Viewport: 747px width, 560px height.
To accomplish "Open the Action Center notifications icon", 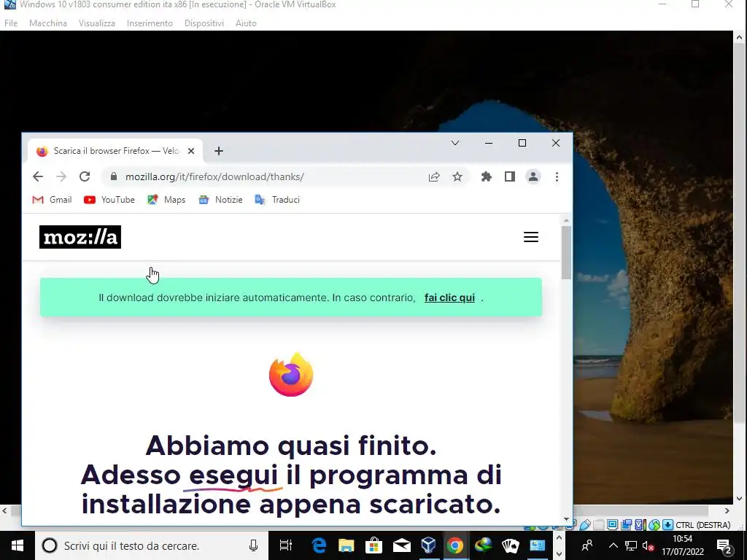I will [724, 546].
